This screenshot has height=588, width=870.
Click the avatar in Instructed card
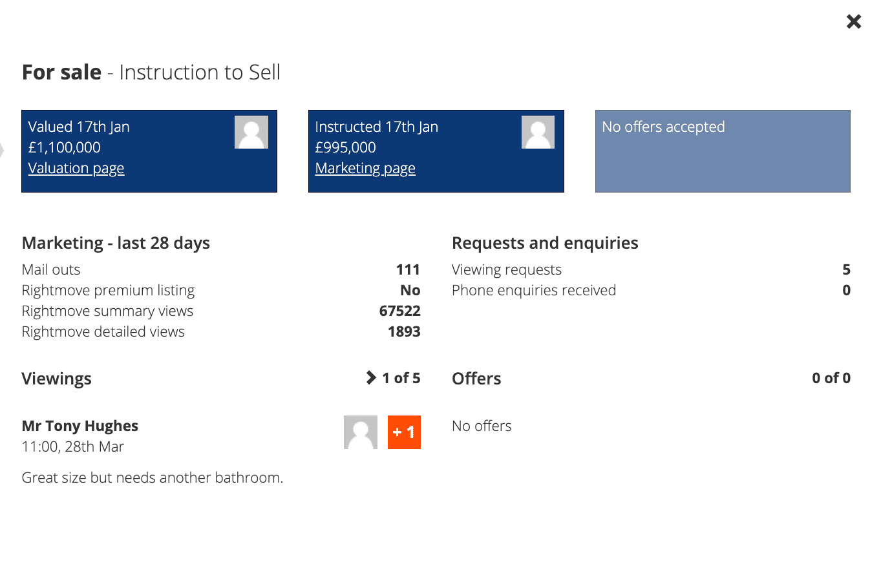point(538,132)
